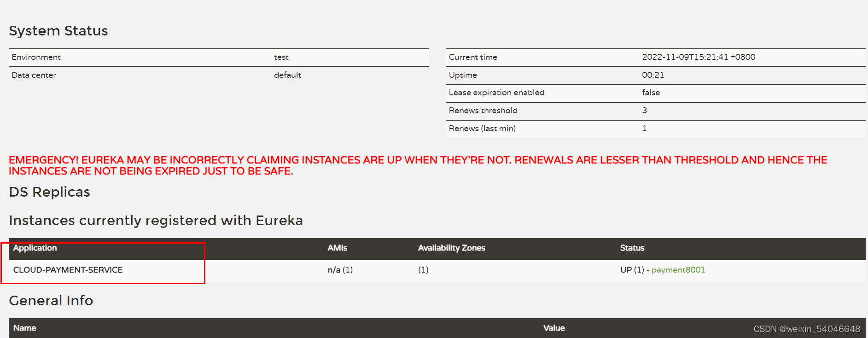Screen dimensions: 868x338
Task: Click the System Status heading
Action: (58, 31)
